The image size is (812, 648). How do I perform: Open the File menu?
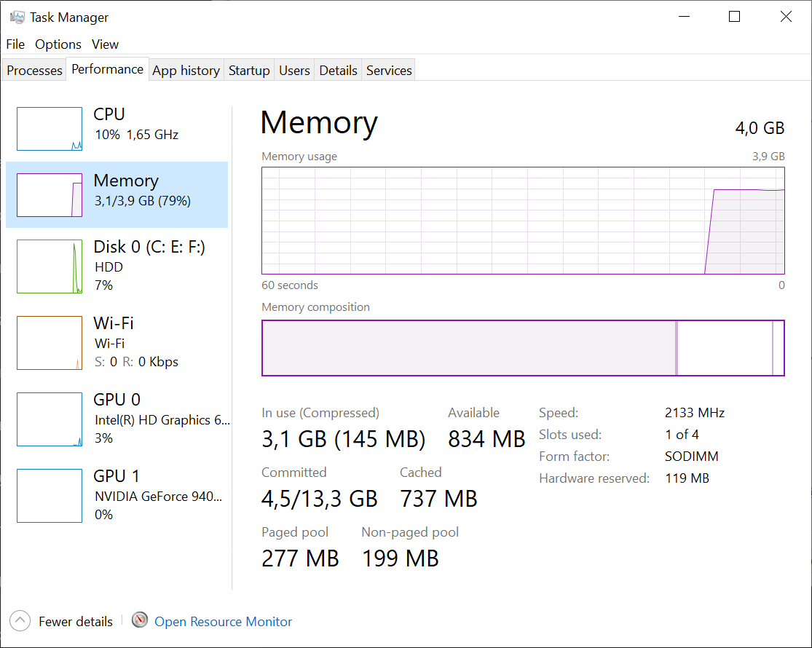[15, 44]
